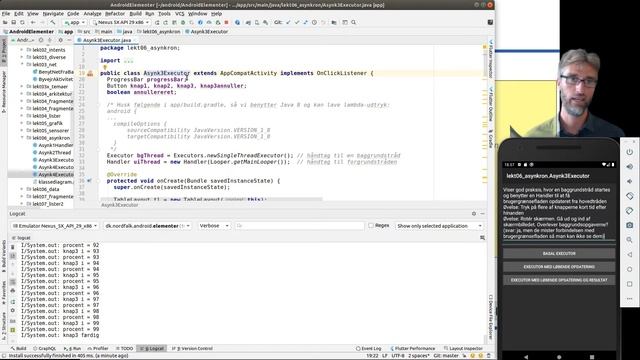Click the Search Everywhere magnifier icon
Image resolution: width=640 pixels, height=360 pixels.
point(353,22)
